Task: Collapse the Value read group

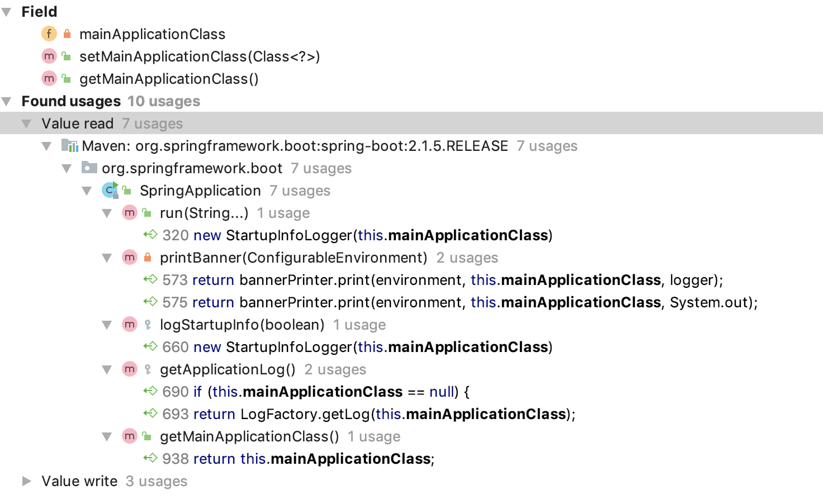Action: pos(26,123)
